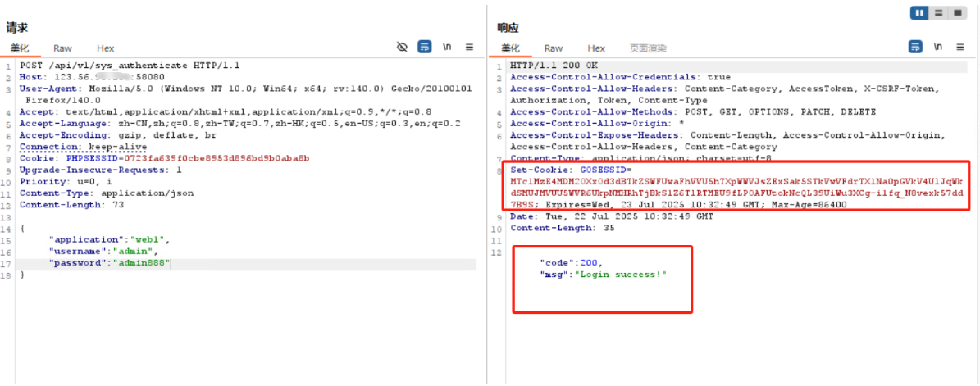Select side-by-side split layout icon
This screenshot has height=386, width=980.
tap(920, 13)
